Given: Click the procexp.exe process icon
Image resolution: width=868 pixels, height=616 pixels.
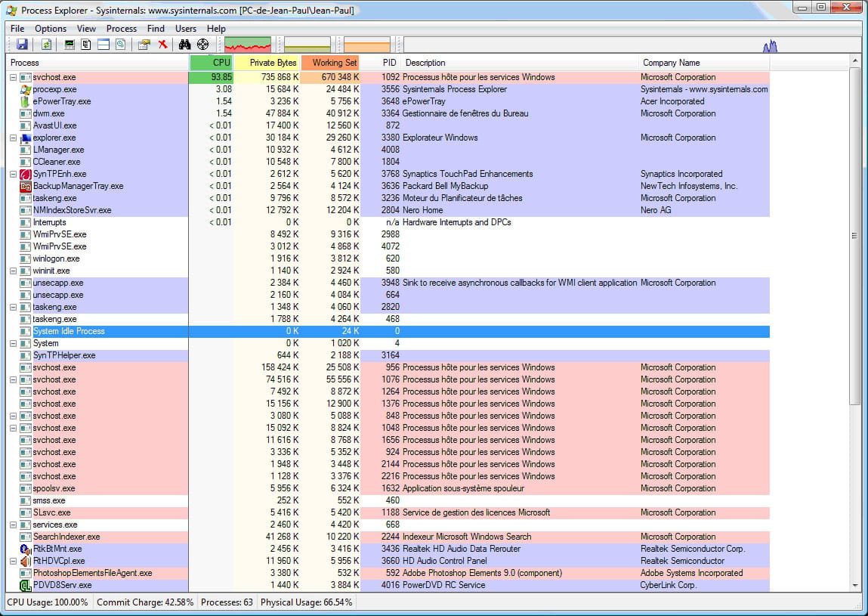Looking at the screenshot, I should pyautogui.click(x=26, y=89).
